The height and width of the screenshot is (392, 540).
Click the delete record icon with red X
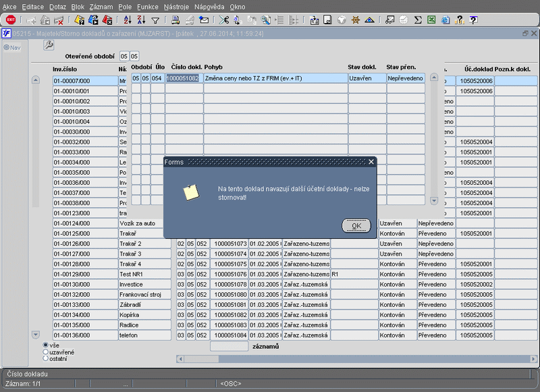(x=59, y=20)
